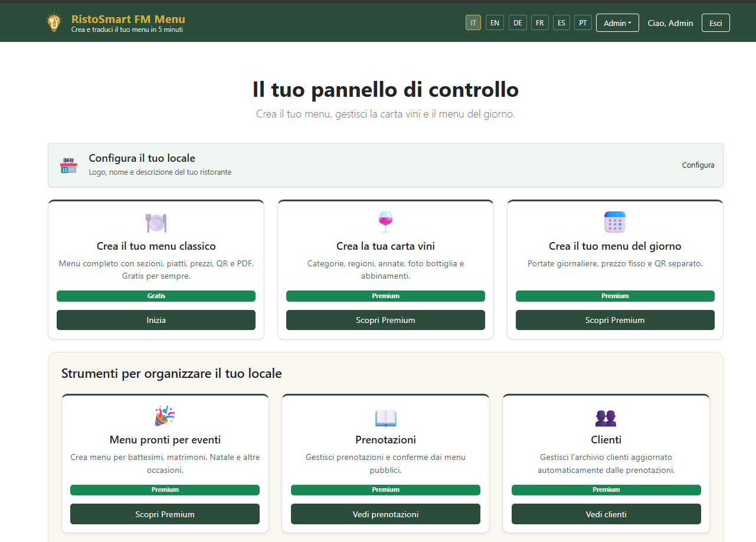The image size is (756, 542).
Task: Click the Prenotazioni card title
Action: pyautogui.click(x=385, y=440)
